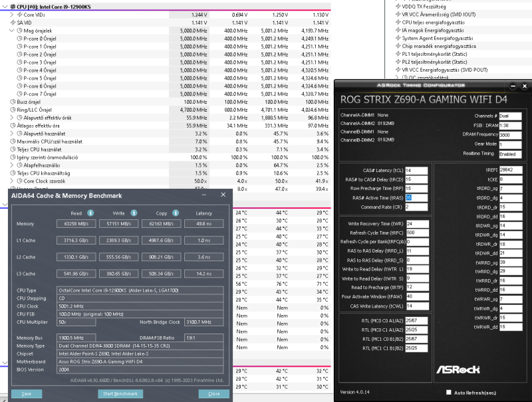Click lightning icon beside PL2 teljesítménykorlát (Static)
This screenshot has height=402, width=532.
pyautogui.click(x=398, y=62)
